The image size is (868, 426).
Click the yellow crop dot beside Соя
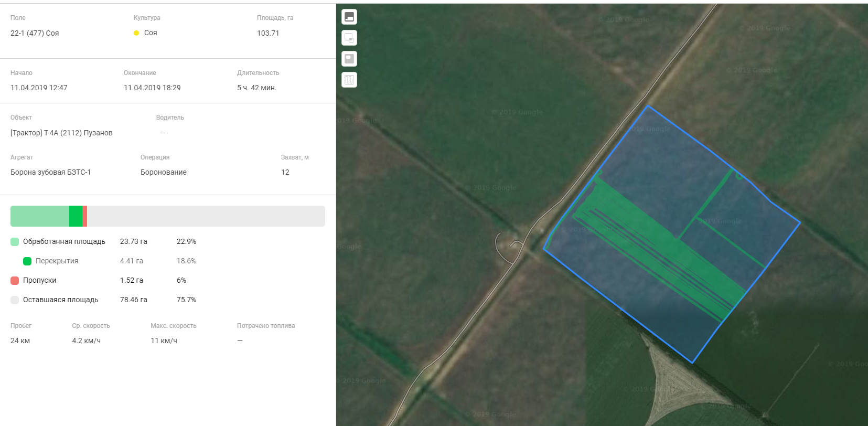(136, 33)
